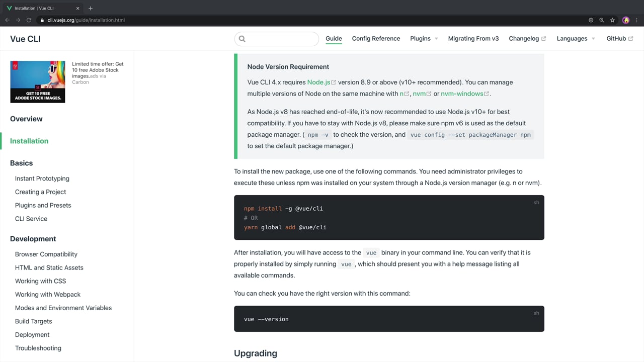This screenshot has width=644, height=362.
Task: Focus the documentation search input field
Action: point(277,39)
